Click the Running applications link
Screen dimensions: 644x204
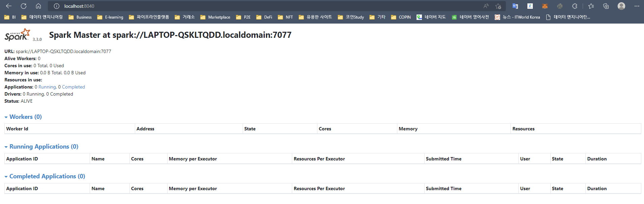[47, 87]
